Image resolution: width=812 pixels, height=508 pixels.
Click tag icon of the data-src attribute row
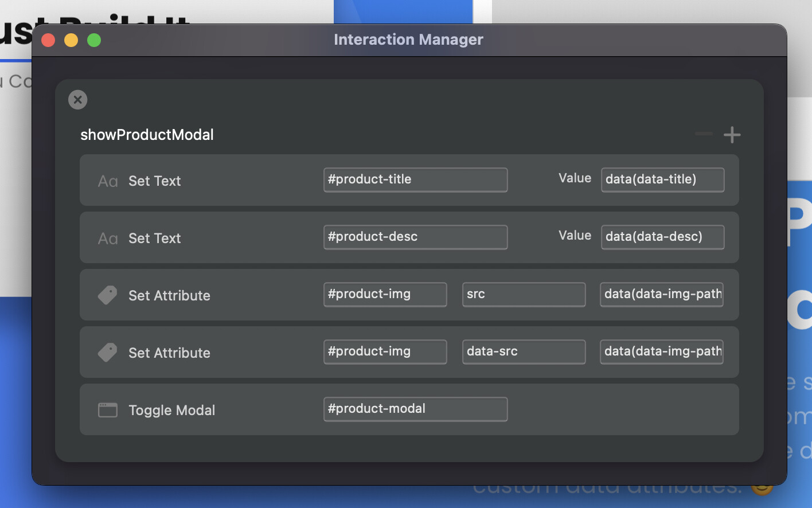tap(107, 353)
